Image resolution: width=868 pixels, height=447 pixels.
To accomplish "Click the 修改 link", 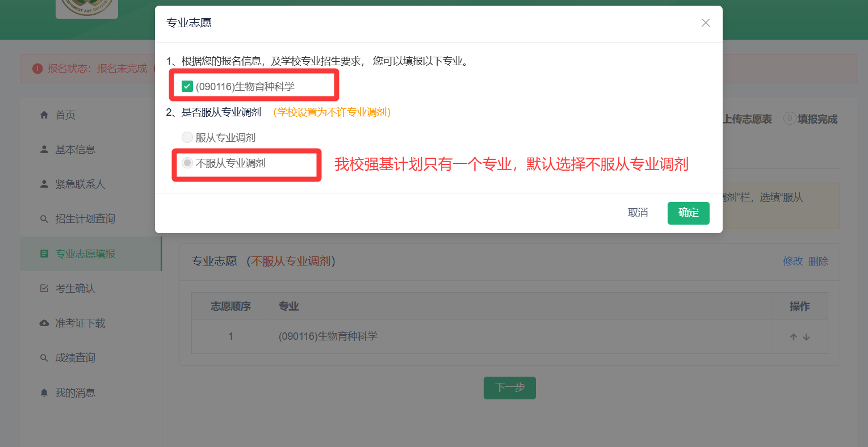I will click(x=793, y=262).
